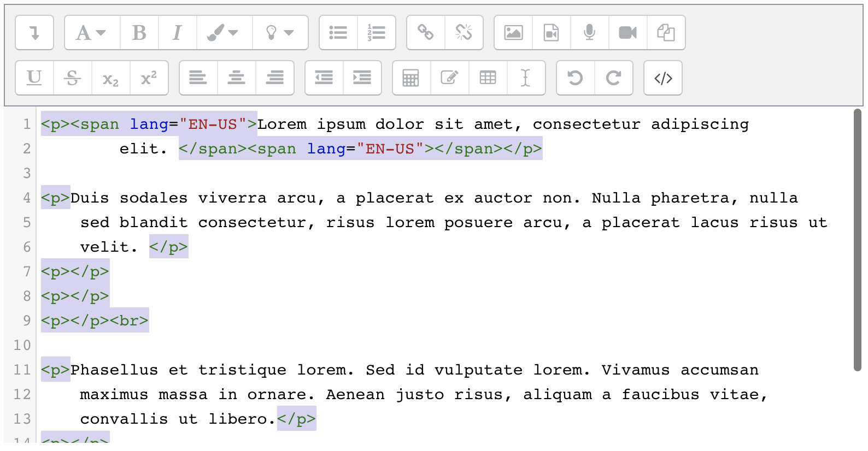Open the paragraph styles dropdown
Viewport: 868px width, 451px height.
(x=91, y=33)
